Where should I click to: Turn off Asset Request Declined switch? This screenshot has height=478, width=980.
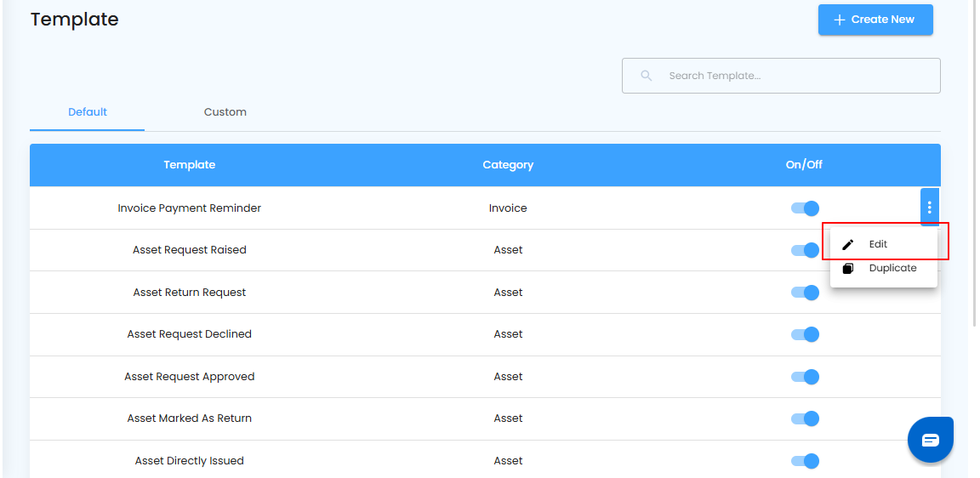pos(805,334)
